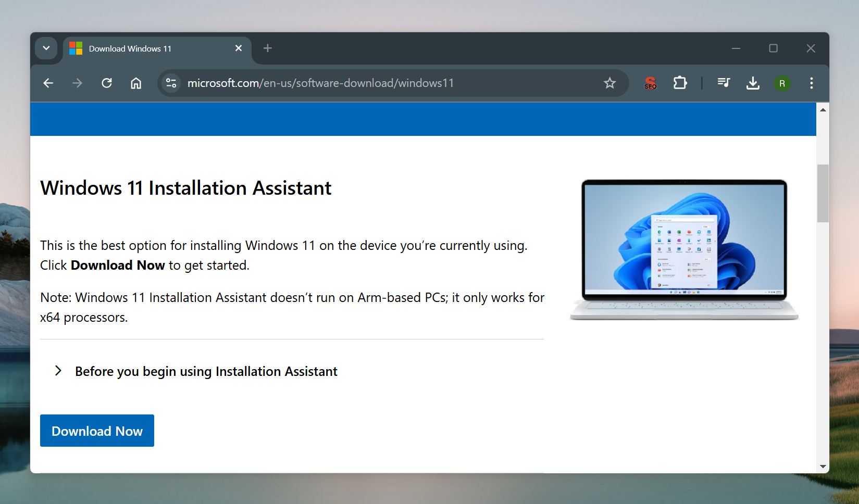This screenshot has height=504, width=859.
Task: Open the Chrome three-dot menu
Action: pos(811,83)
